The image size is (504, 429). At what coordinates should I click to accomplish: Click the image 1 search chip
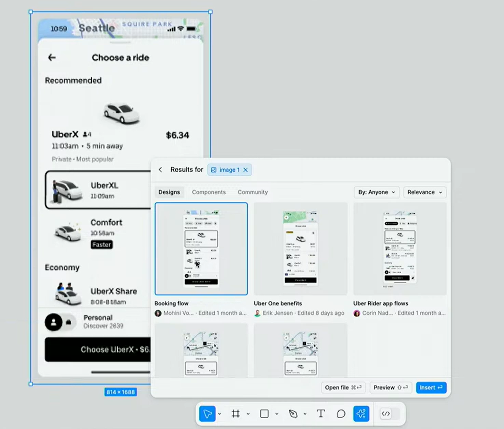(229, 170)
